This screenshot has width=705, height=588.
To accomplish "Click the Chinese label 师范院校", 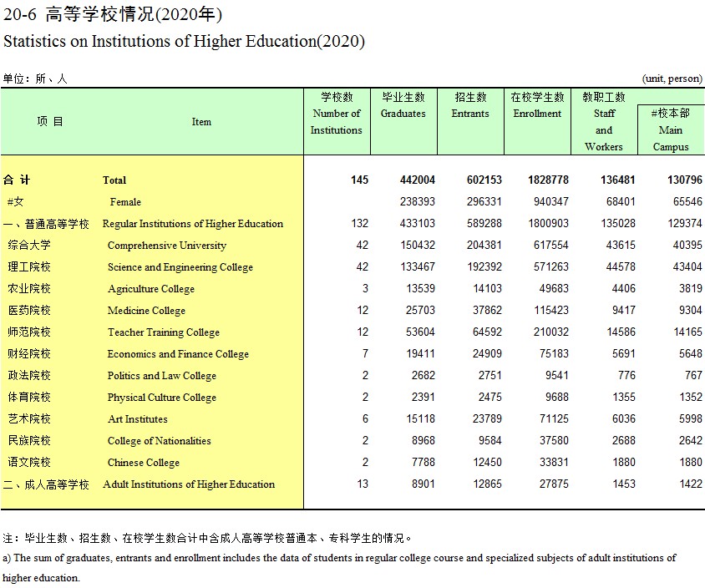I will (29, 332).
